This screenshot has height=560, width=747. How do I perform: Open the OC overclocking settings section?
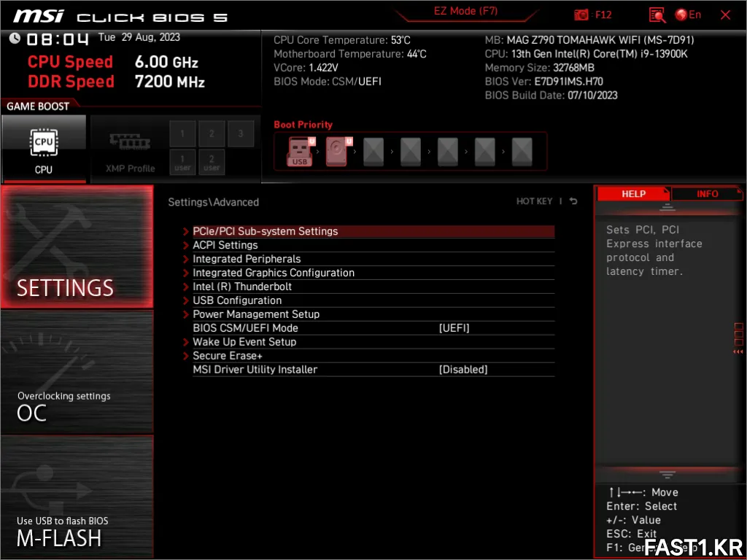click(x=77, y=373)
